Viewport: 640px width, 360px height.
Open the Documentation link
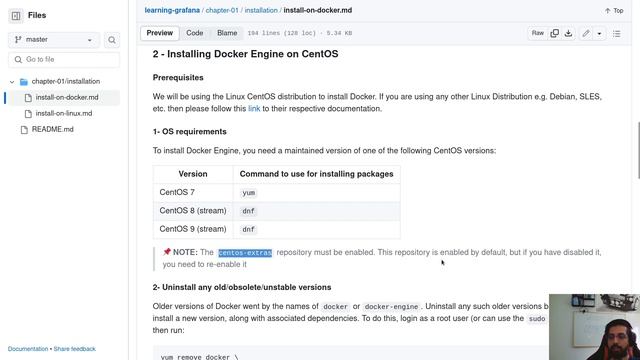(28, 349)
